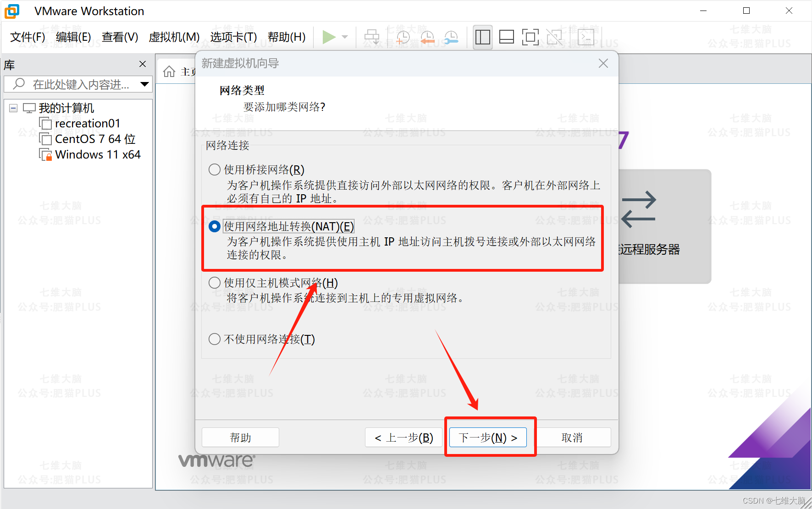The width and height of the screenshot is (812, 509).
Task: Click the home tab house icon
Action: tap(169, 71)
